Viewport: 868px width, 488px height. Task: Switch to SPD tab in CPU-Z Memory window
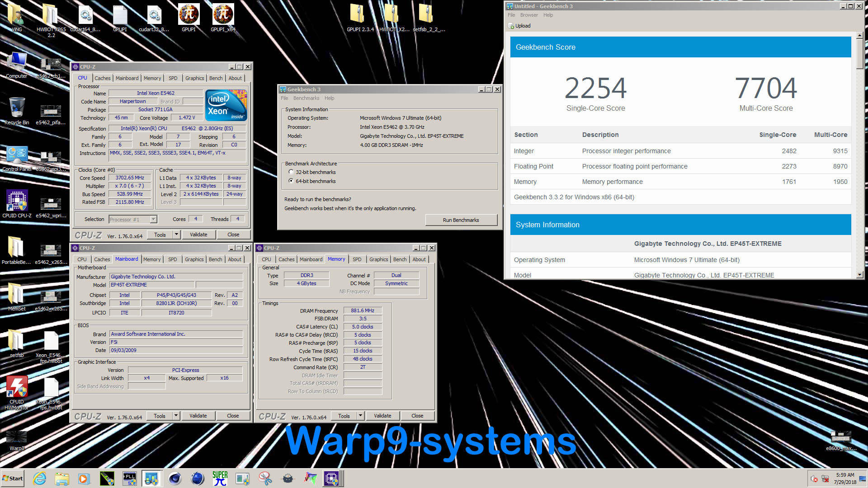point(357,259)
